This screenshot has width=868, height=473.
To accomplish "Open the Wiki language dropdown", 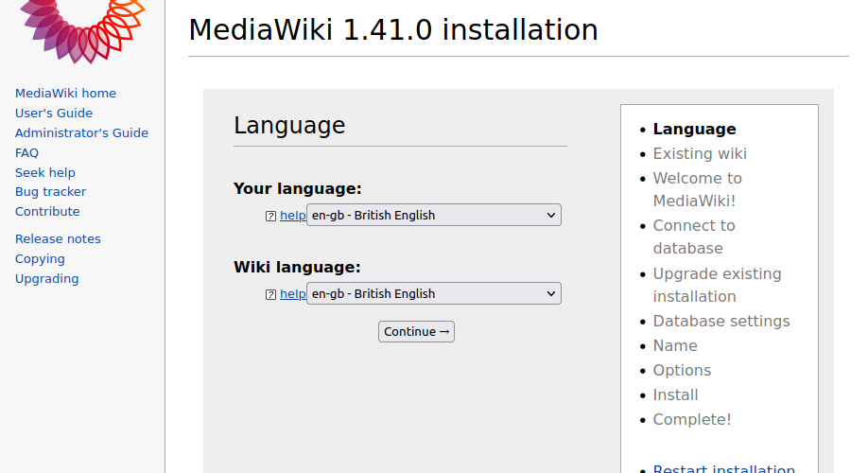I will click(x=433, y=293).
